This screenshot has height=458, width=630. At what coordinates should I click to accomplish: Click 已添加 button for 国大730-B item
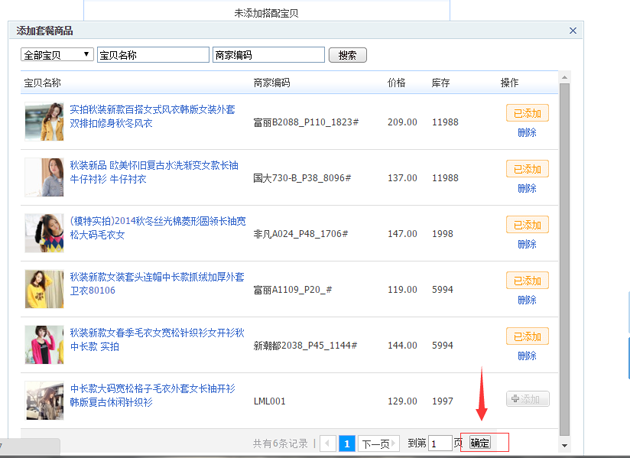coord(527,169)
